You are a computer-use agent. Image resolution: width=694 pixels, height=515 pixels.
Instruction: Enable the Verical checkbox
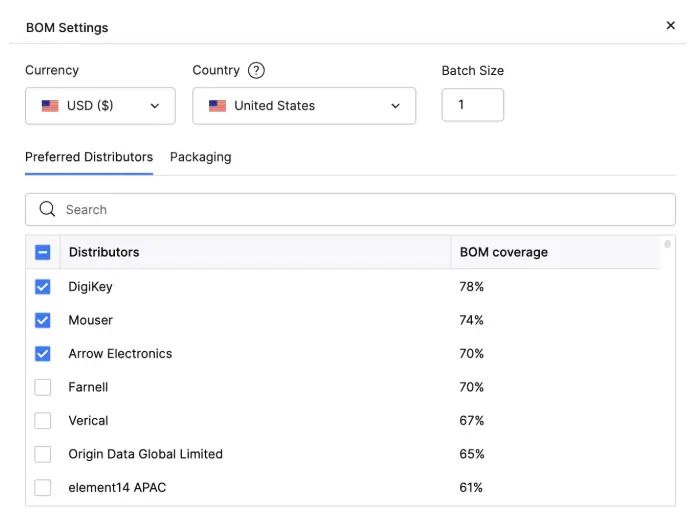coord(42,420)
